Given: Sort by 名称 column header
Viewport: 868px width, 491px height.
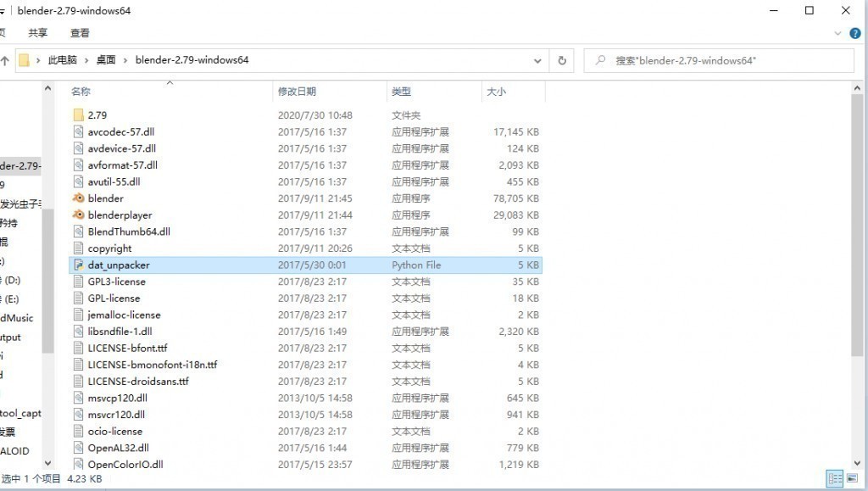Looking at the screenshot, I should click(x=81, y=92).
